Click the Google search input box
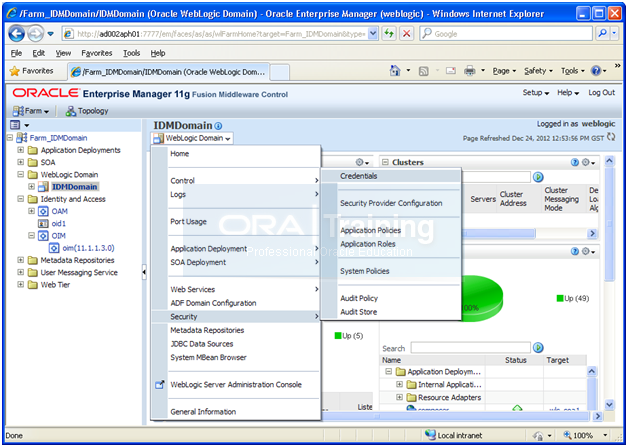 505,34
